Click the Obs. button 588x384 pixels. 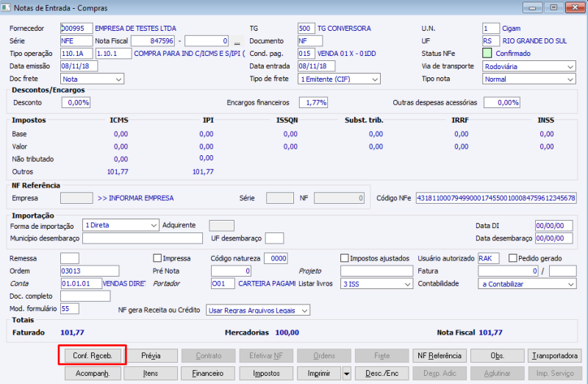[498, 355]
